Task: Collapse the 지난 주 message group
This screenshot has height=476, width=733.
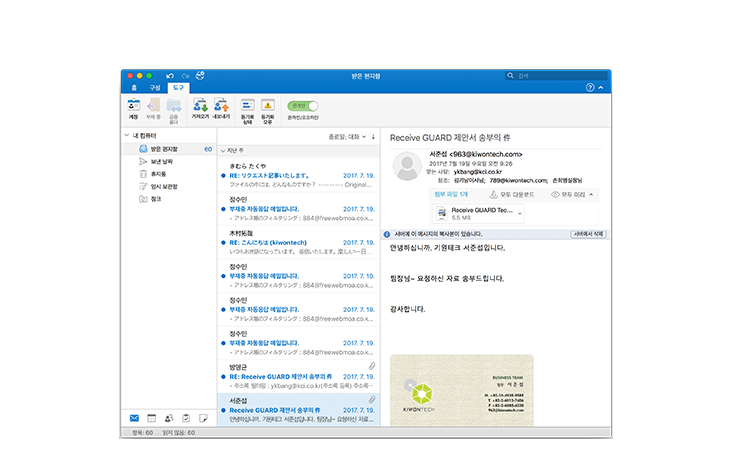Action: [222, 149]
